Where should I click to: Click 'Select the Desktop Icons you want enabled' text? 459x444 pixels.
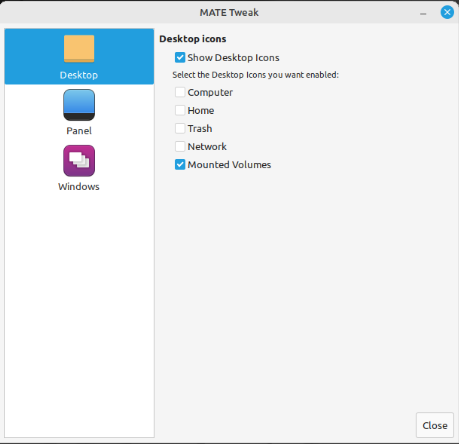point(255,75)
